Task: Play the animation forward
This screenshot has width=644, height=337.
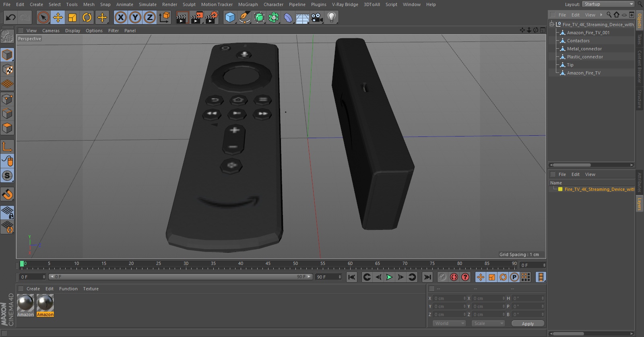Action: point(389,277)
